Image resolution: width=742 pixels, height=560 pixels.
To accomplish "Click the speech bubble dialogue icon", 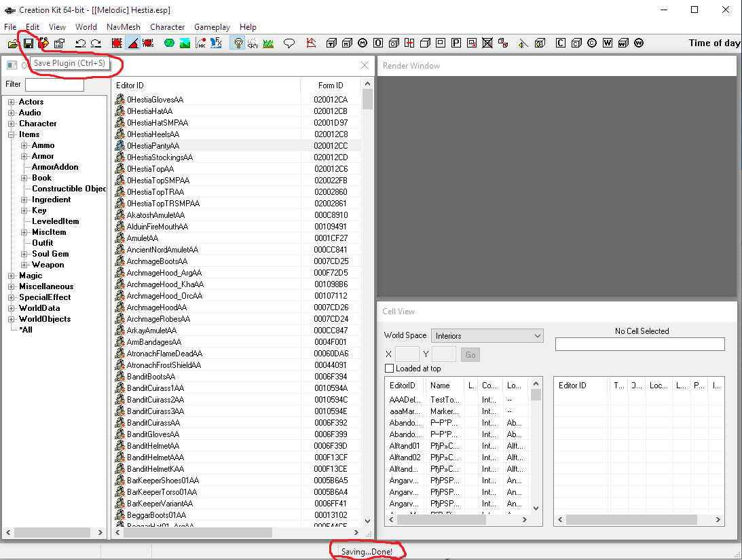I will tap(289, 43).
